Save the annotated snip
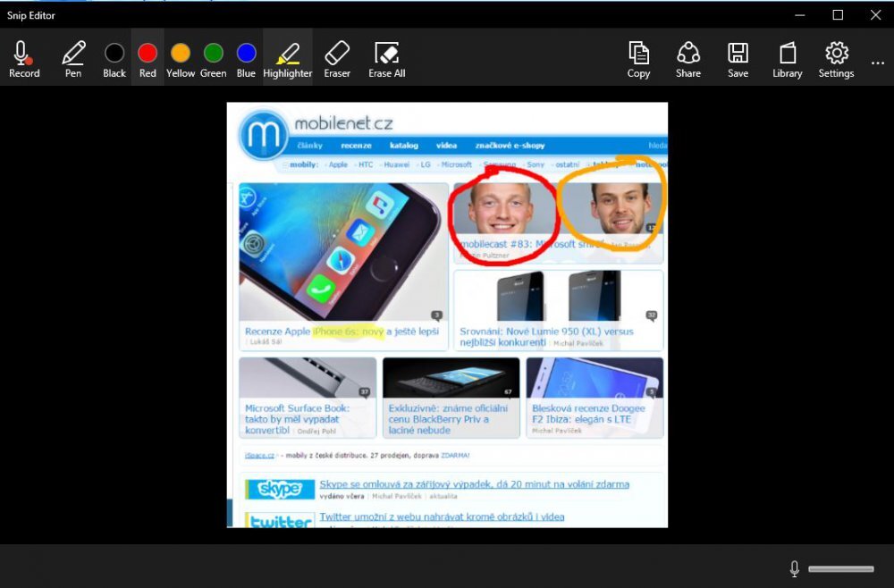 [x=738, y=59]
